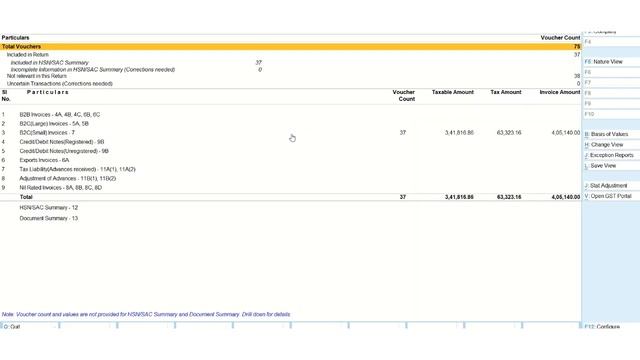The height and width of the screenshot is (360, 640).
Task: Select B2C(Small) Invoices - 7 row
Action: (291, 133)
